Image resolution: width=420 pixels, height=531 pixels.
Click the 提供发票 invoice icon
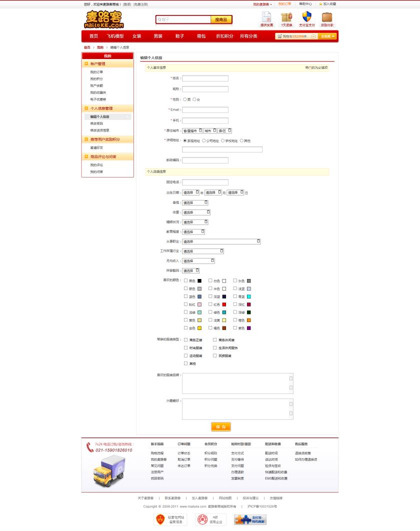[x=266, y=16]
